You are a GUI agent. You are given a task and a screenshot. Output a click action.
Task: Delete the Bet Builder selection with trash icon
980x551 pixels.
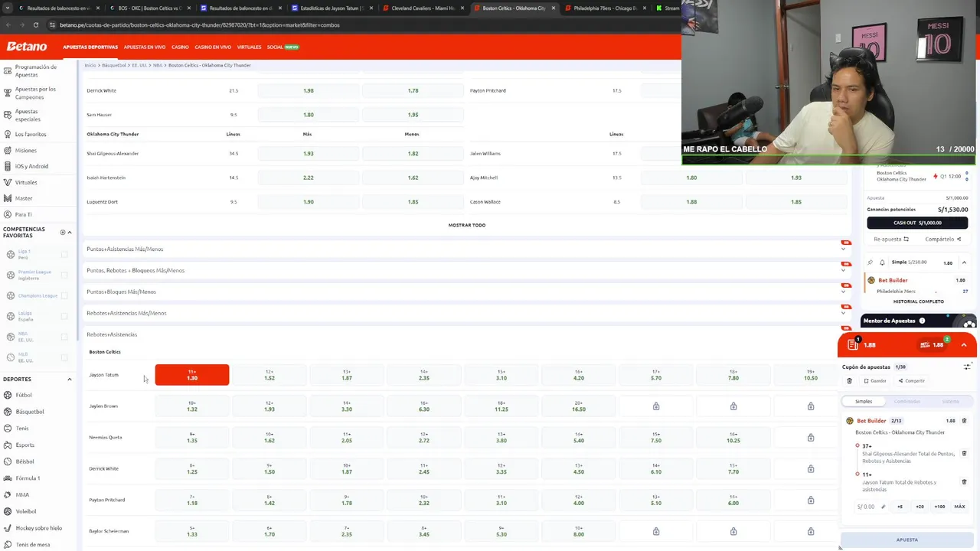point(964,421)
